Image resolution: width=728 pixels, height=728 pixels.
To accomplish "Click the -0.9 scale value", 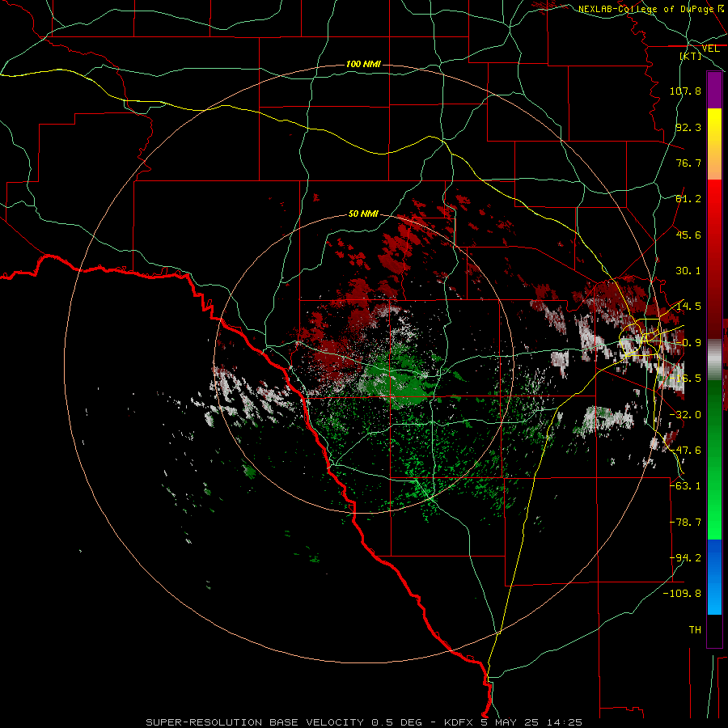I will point(688,343).
